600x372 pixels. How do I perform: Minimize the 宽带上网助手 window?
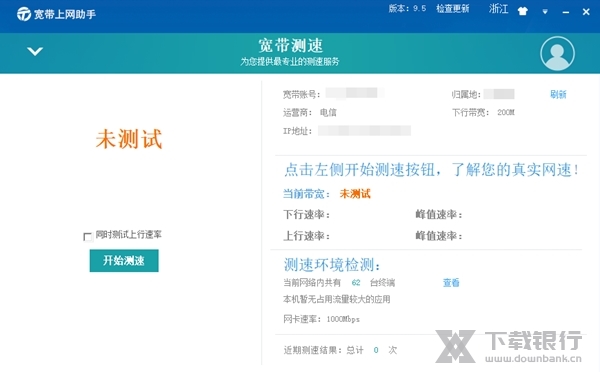(566, 12)
